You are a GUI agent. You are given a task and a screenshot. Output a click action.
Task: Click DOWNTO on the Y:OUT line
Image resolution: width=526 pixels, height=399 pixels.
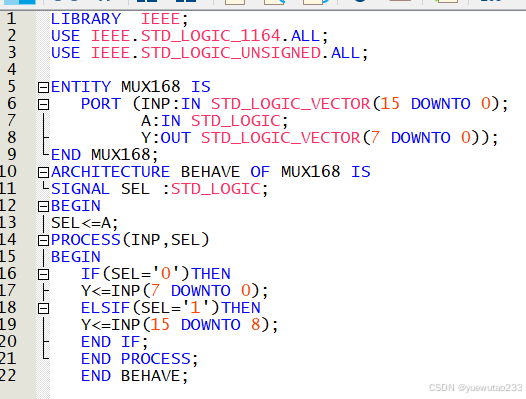[x=421, y=138]
